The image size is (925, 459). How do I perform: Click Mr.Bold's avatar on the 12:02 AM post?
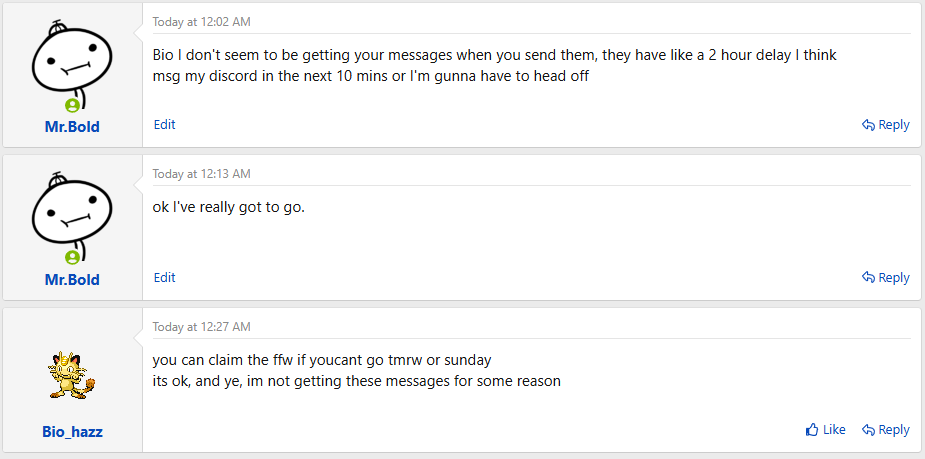coord(72,62)
